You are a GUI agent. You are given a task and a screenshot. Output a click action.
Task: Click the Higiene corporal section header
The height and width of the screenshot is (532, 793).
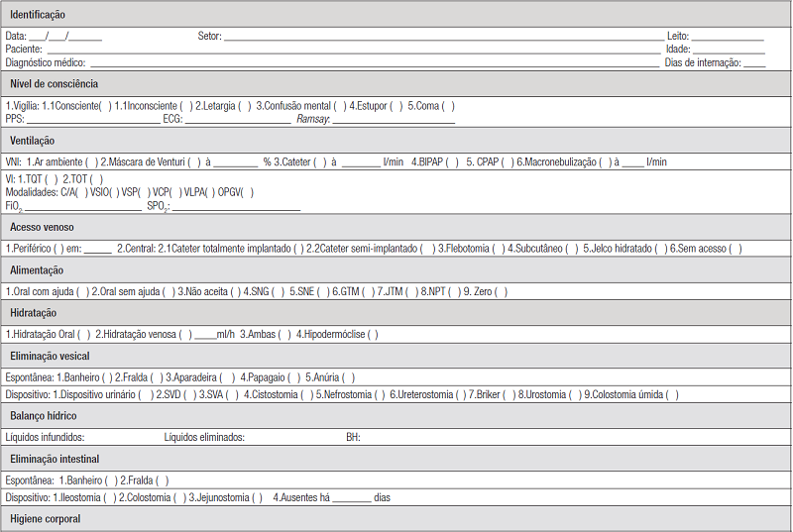(46, 519)
